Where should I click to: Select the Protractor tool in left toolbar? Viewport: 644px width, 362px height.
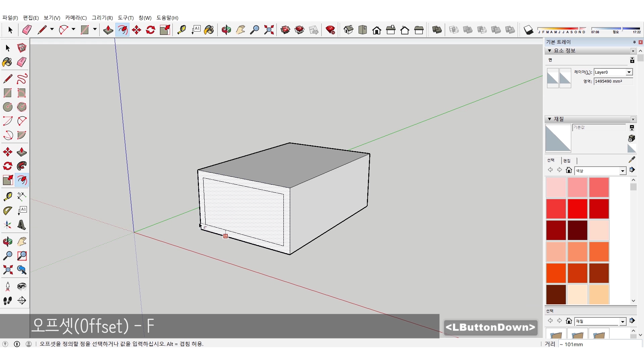tap(8, 210)
